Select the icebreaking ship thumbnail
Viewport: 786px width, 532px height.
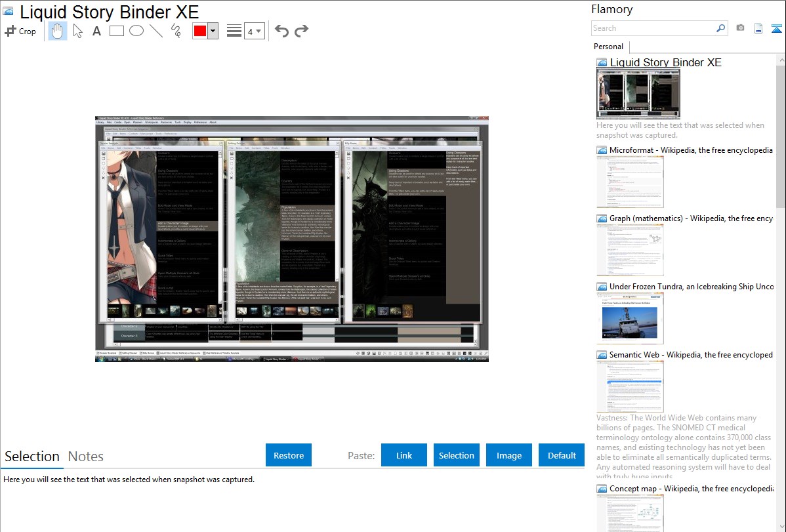pos(630,318)
